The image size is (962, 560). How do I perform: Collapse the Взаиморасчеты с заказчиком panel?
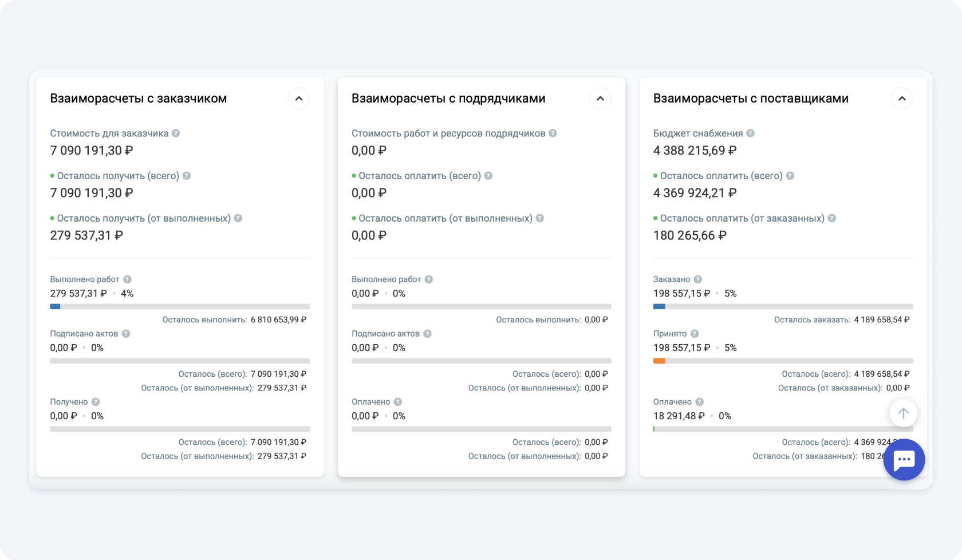(298, 98)
